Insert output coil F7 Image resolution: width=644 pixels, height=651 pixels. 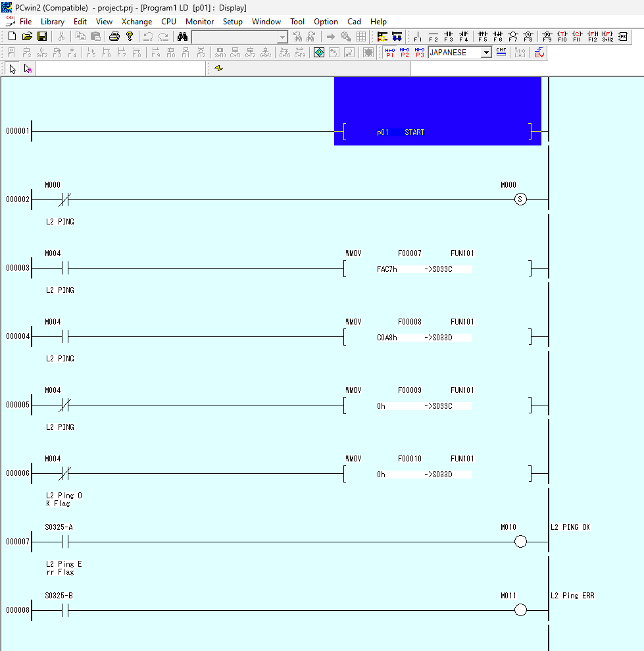point(513,37)
